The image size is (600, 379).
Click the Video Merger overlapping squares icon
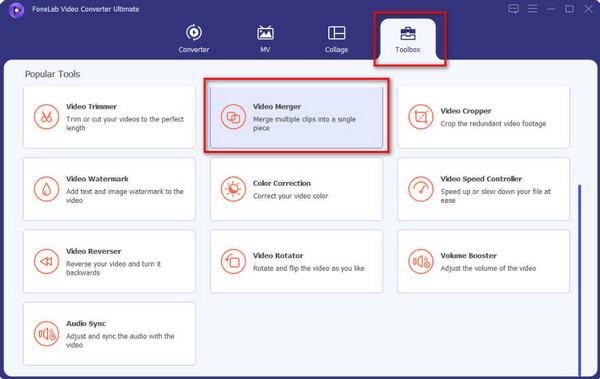tap(233, 117)
